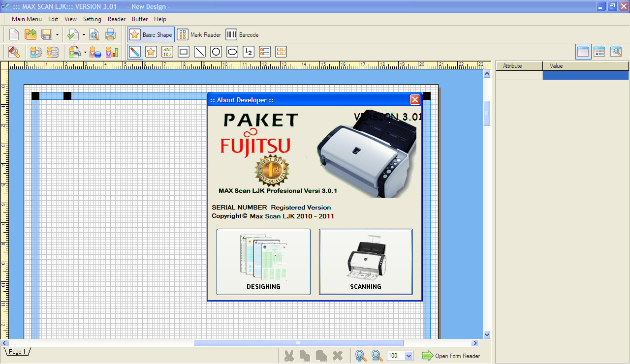Open the View menu
The image size is (630, 364).
[71, 19]
